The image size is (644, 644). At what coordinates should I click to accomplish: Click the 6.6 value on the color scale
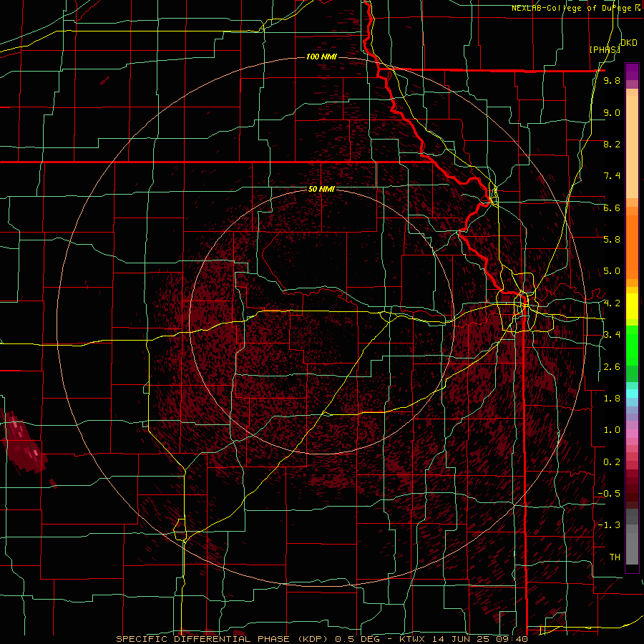pyautogui.click(x=612, y=208)
